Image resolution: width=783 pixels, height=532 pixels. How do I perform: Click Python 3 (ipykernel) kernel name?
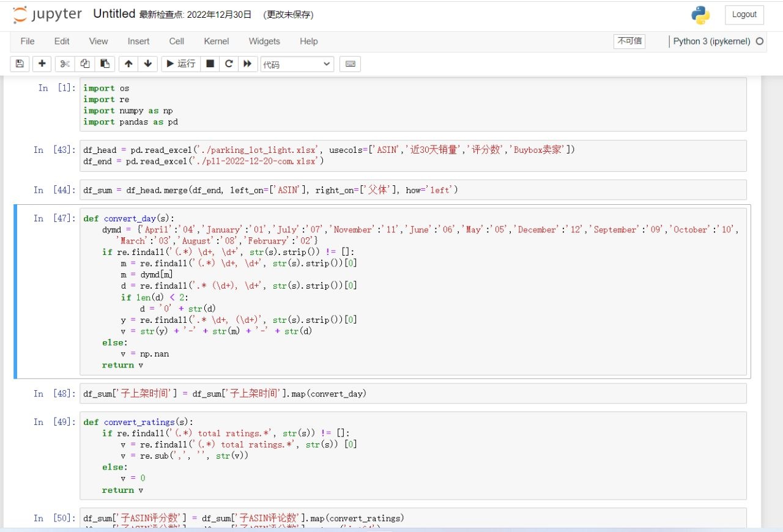[712, 42]
